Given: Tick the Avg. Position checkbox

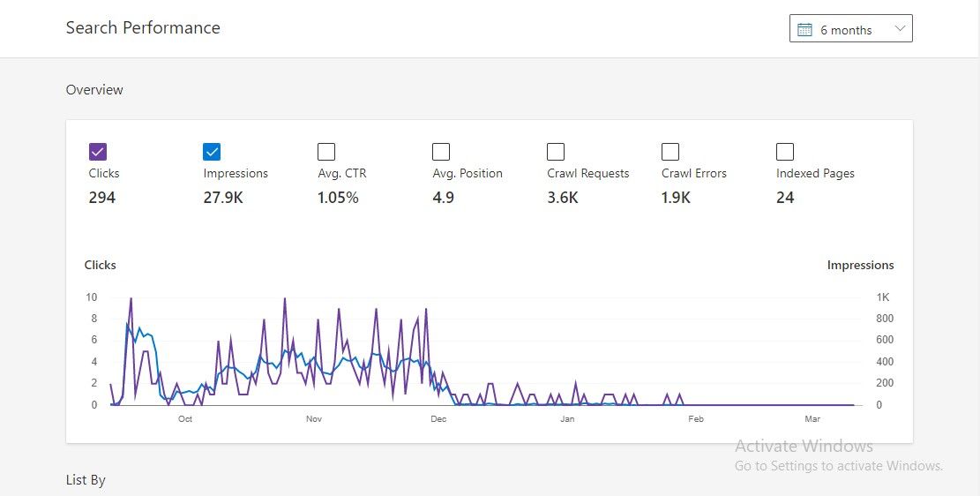Looking at the screenshot, I should pyautogui.click(x=441, y=152).
